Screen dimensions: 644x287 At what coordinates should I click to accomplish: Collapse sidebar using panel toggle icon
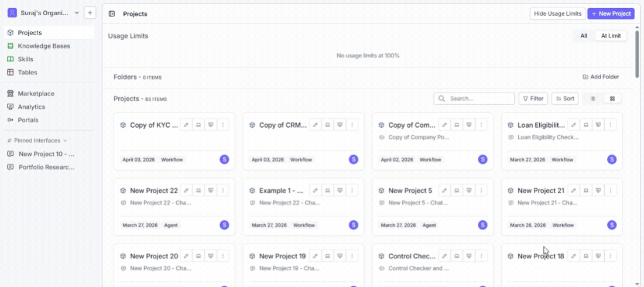(x=112, y=13)
